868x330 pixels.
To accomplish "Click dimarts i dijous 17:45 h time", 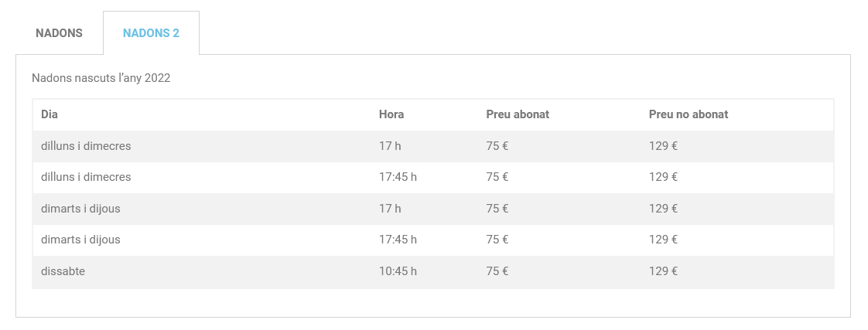I will (x=398, y=240).
